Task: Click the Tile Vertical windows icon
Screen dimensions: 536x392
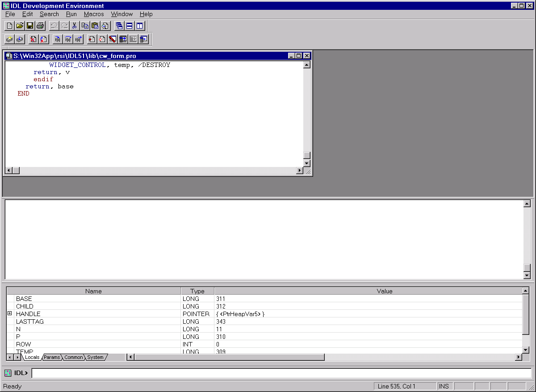Action: point(140,25)
